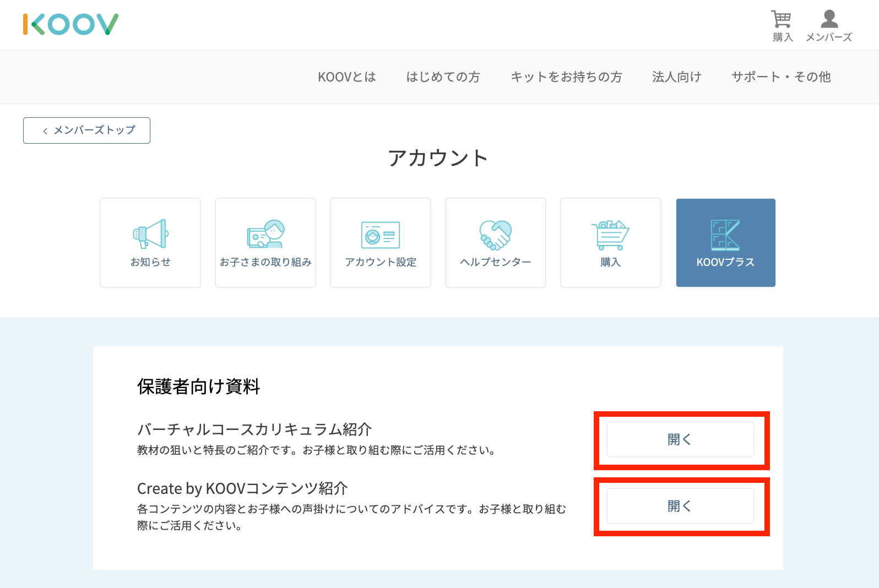Click the Create by KOOVコンテンツ紹介 title
Image resolution: width=879 pixels, height=588 pixels.
(242, 488)
